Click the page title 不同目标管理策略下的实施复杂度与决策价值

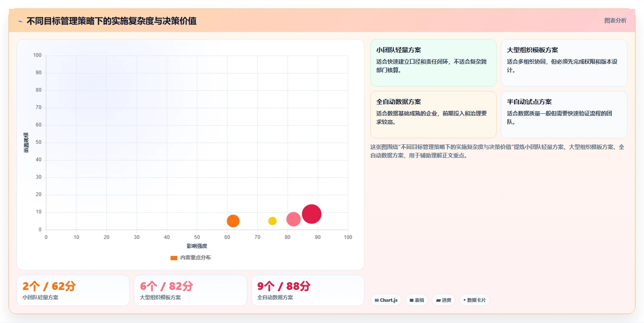click(x=112, y=21)
